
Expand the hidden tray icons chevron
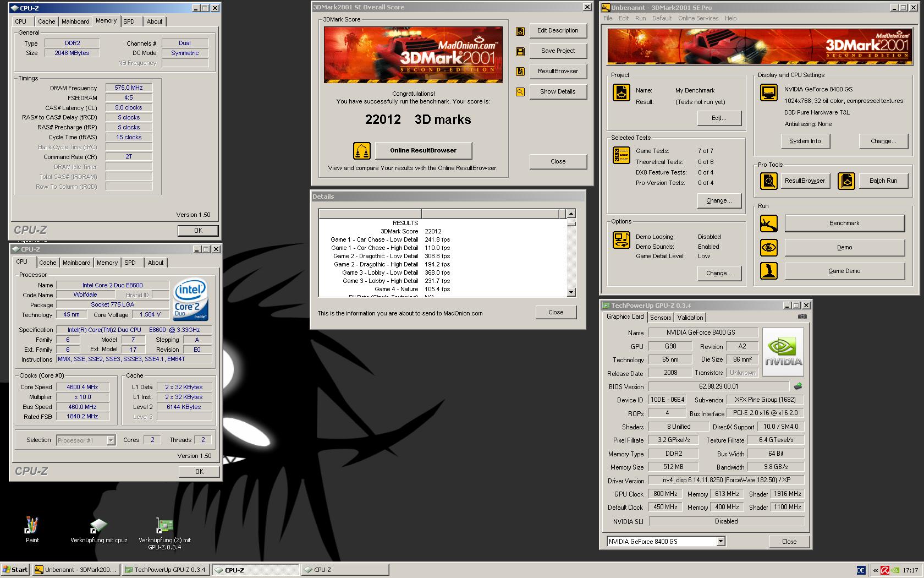875,570
